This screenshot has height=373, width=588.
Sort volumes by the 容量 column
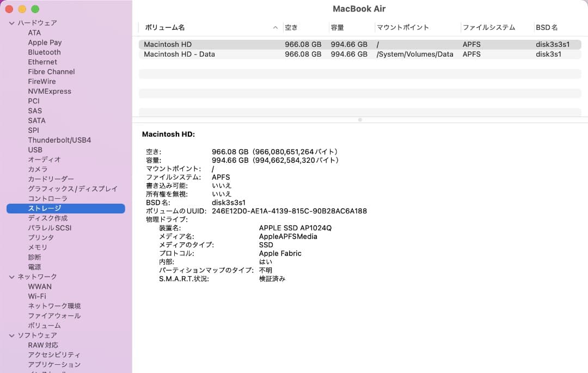340,26
